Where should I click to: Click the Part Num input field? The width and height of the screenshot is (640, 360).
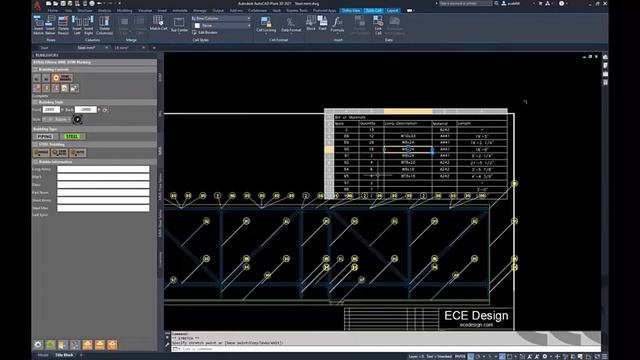(103, 193)
